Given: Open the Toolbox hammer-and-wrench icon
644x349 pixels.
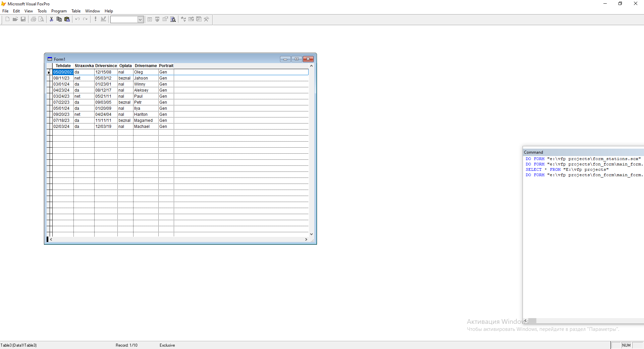Looking at the screenshot, I should click(x=207, y=19).
